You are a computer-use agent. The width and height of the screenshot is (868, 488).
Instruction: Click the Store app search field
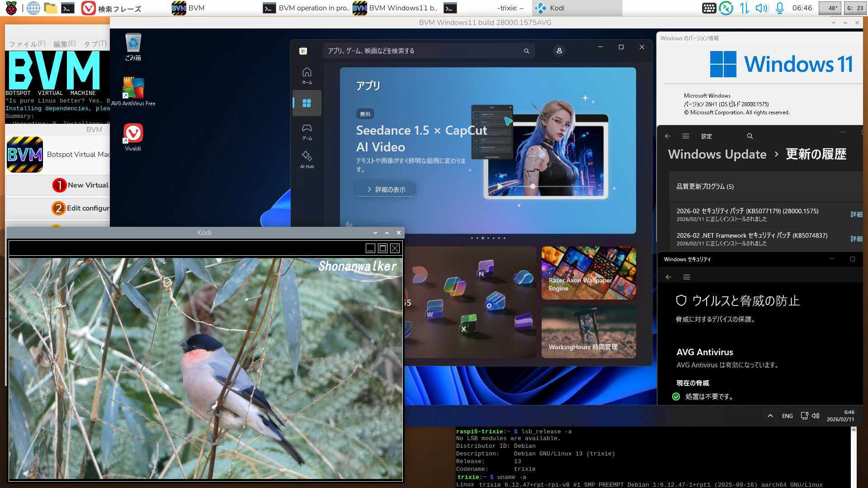click(x=423, y=51)
